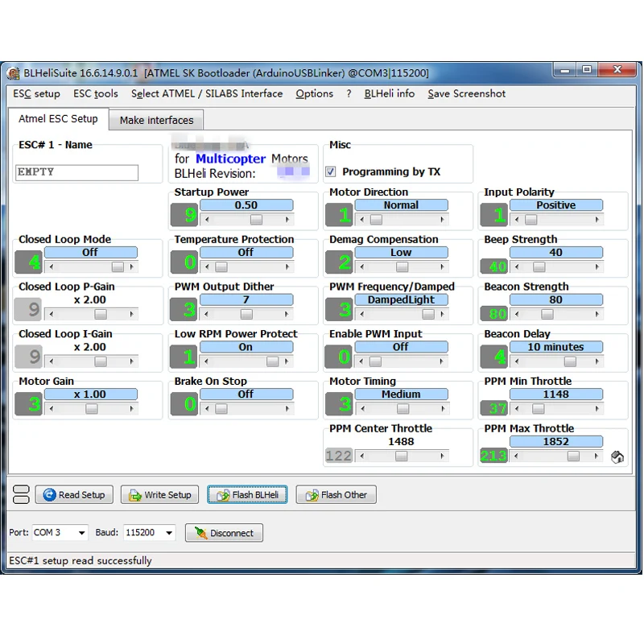Click the ESC# 1 Name field showing EMPTY

coord(76,172)
